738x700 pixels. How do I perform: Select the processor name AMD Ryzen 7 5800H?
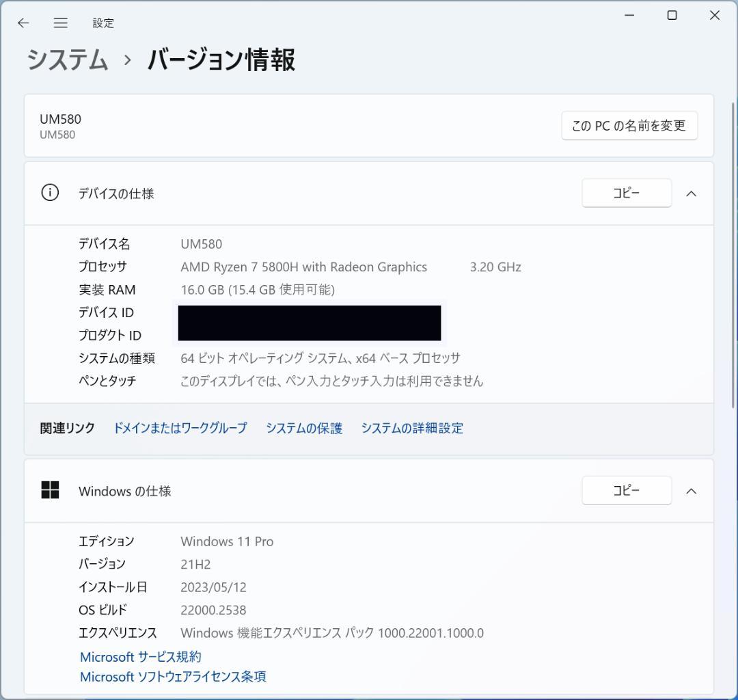(x=303, y=267)
